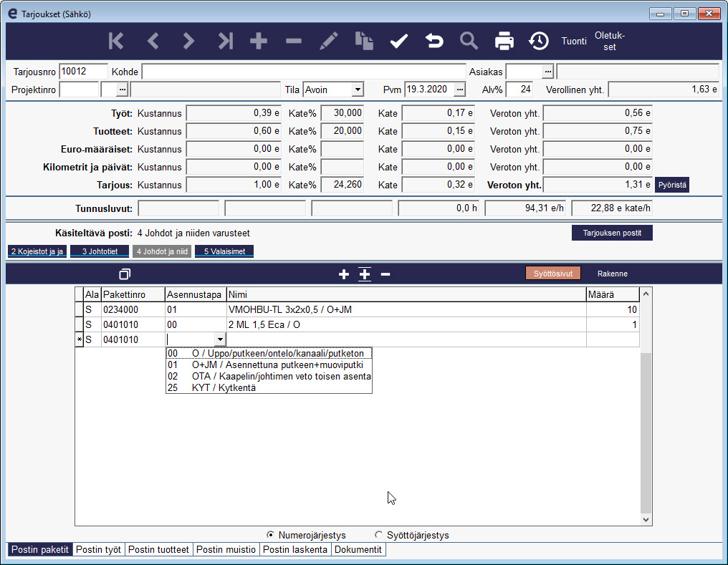Select row VMOHBU-TL 3x2x0,5 / O+JM
Viewport: 728px width, 565px height.
(357, 310)
